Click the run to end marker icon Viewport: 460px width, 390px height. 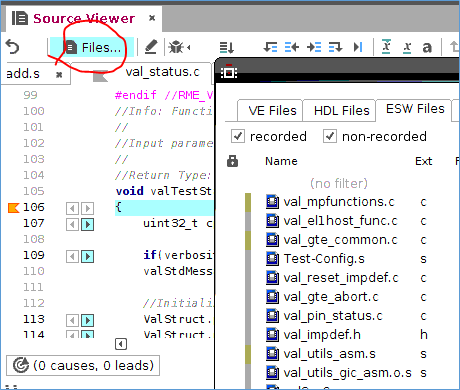click(x=358, y=47)
